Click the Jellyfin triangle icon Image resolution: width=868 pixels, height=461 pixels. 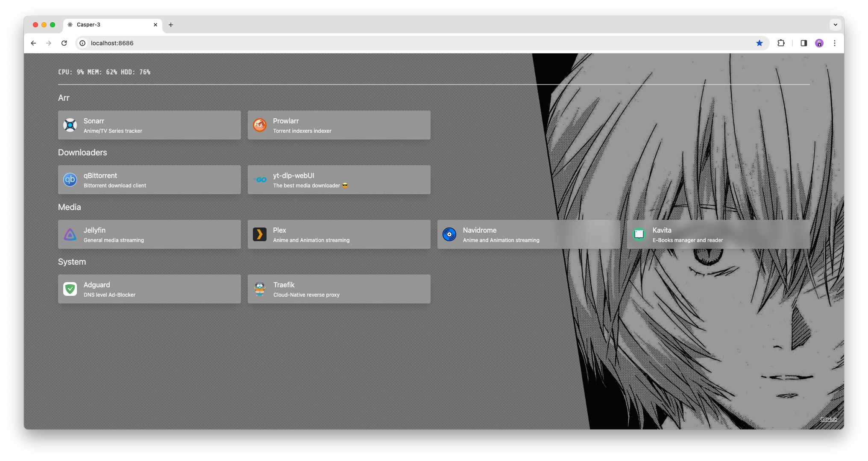click(x=70, y=234)
